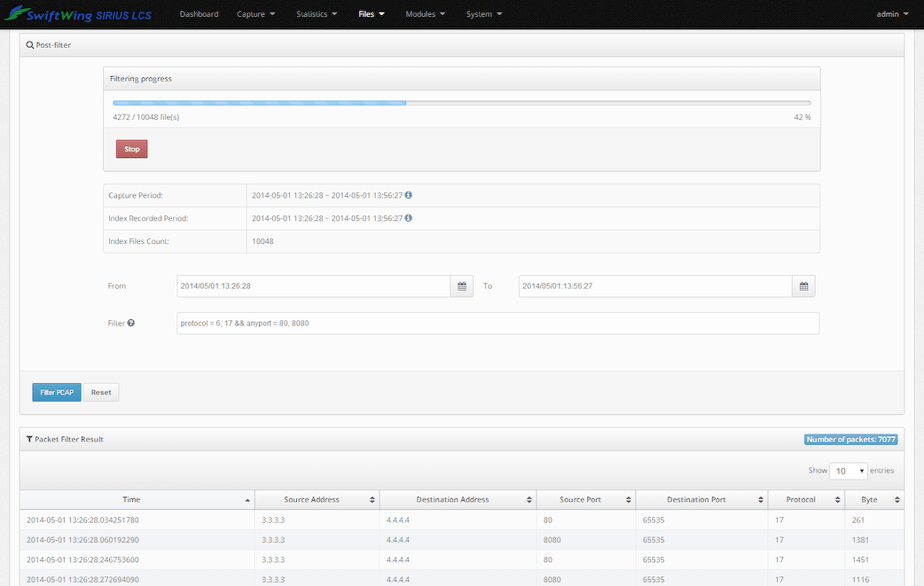Select row with time 13:26:28.246753600

462,559
